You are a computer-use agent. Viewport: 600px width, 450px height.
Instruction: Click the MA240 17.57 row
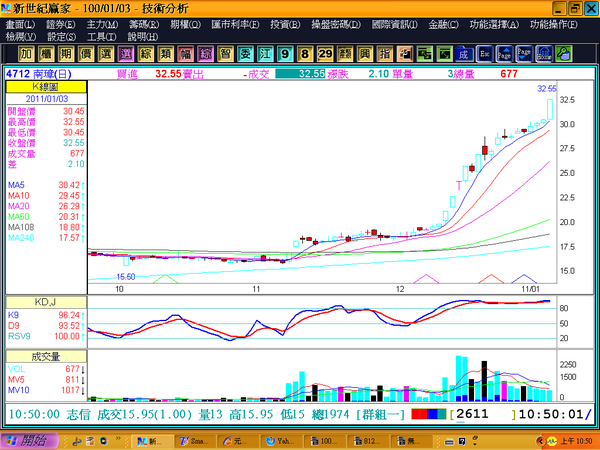(x=46, y=238)
